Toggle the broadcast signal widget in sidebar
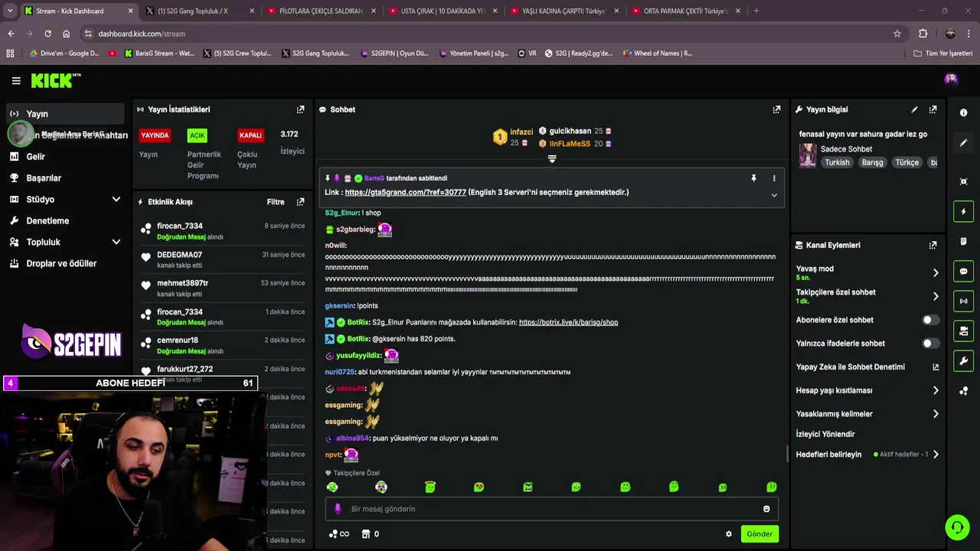 (x=963, y=301)
